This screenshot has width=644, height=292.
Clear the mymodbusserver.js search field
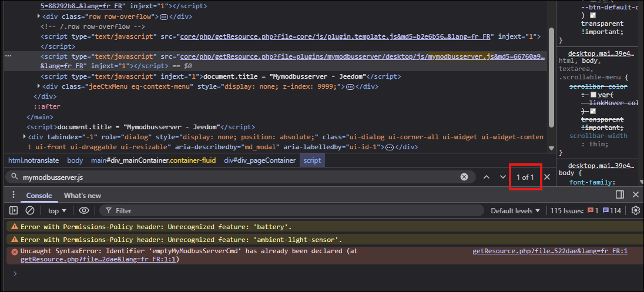pos(464,177)
